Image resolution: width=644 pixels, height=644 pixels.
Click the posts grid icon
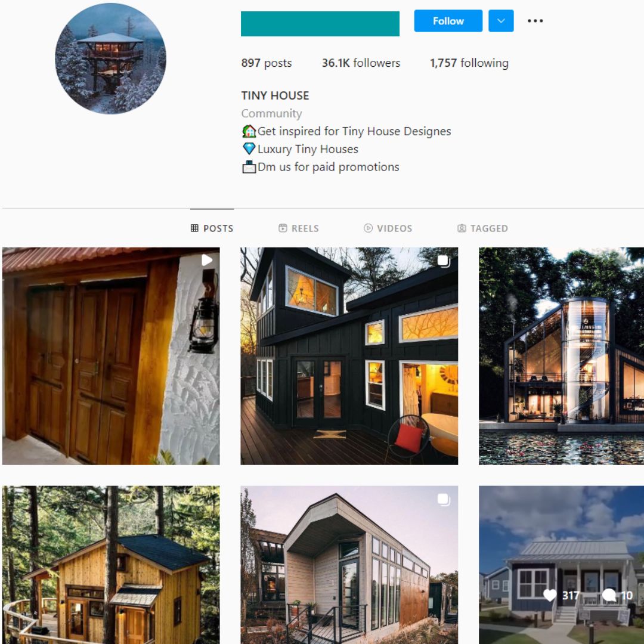[x=194, y=228]
